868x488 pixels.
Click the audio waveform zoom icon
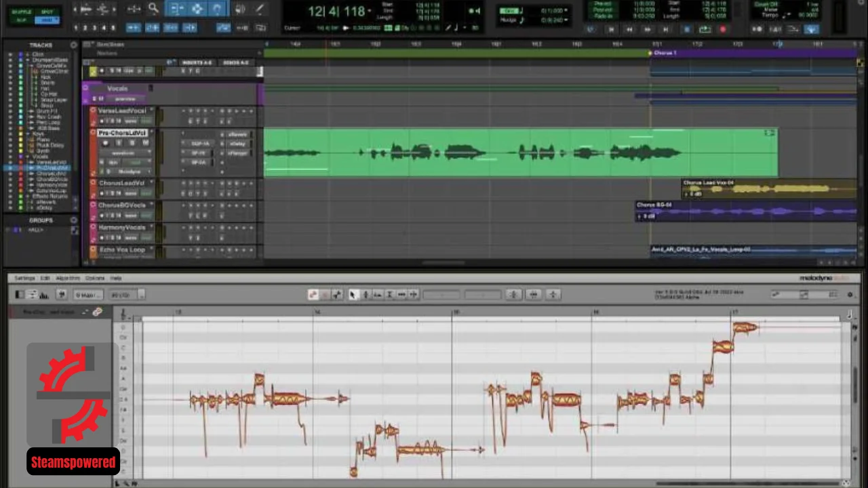(86, 9)
